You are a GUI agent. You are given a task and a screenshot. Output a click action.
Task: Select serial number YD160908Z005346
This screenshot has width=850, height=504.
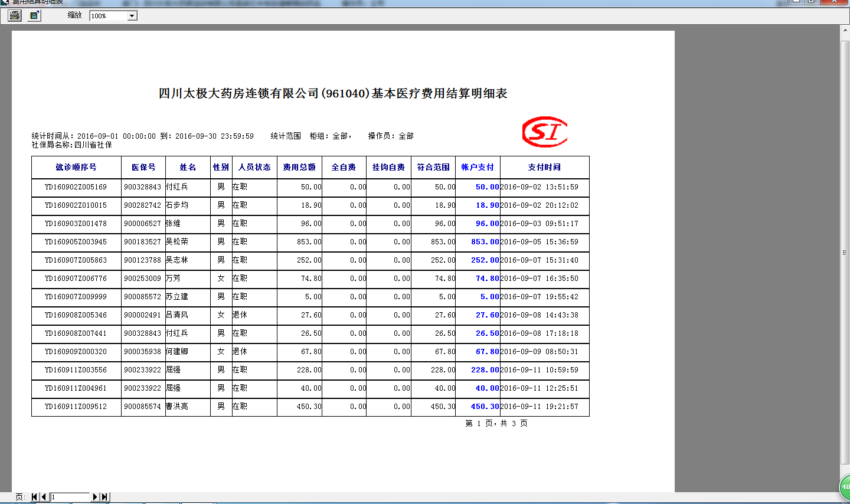click(76, 315)
